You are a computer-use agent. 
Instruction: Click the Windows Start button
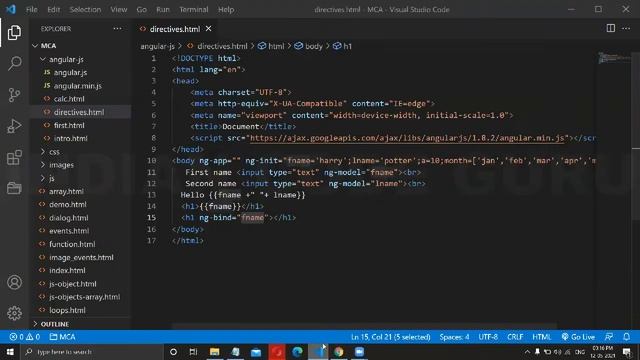(10, 351)
